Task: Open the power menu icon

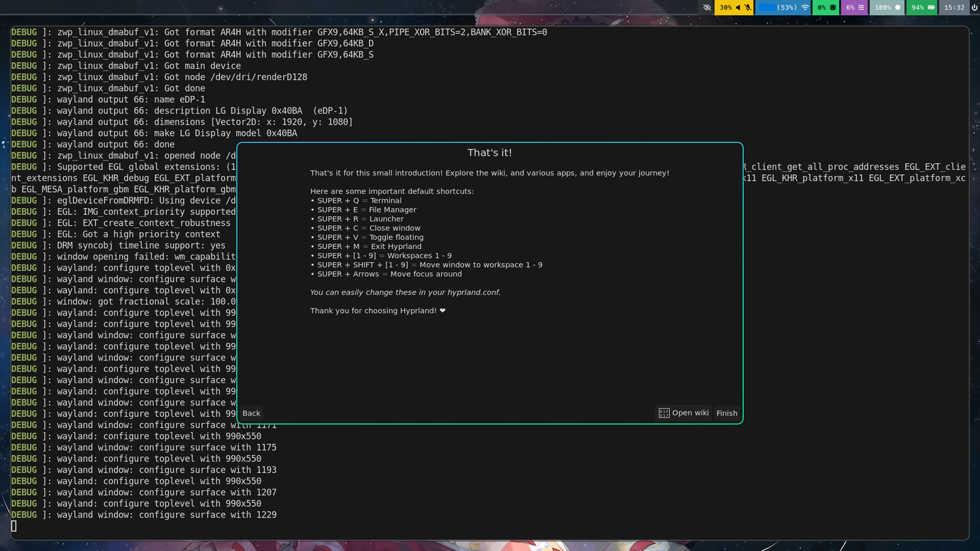Action: [974, 7]
